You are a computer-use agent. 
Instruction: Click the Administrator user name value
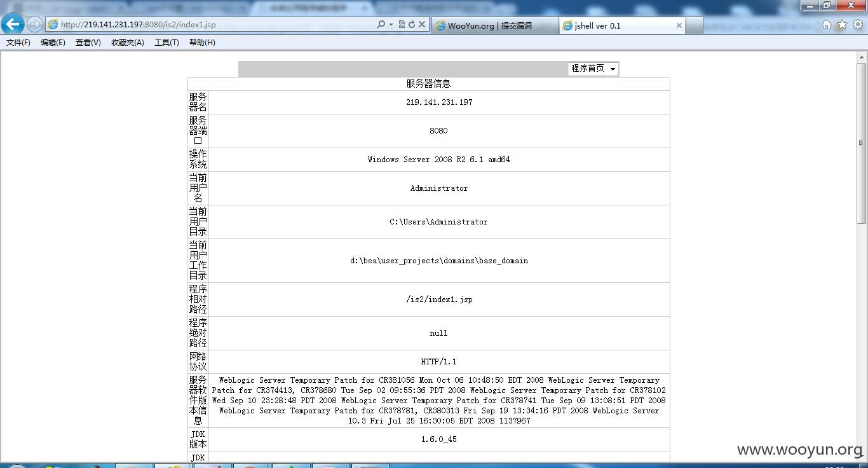coord(439,188)
